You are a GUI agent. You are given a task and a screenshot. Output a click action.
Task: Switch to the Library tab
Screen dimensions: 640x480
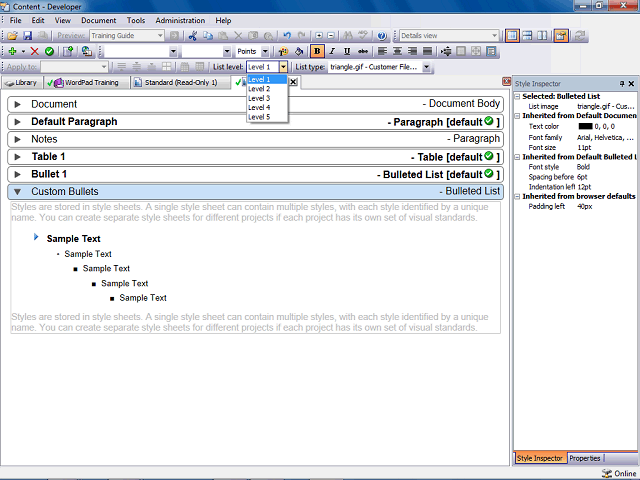(22, 83)
